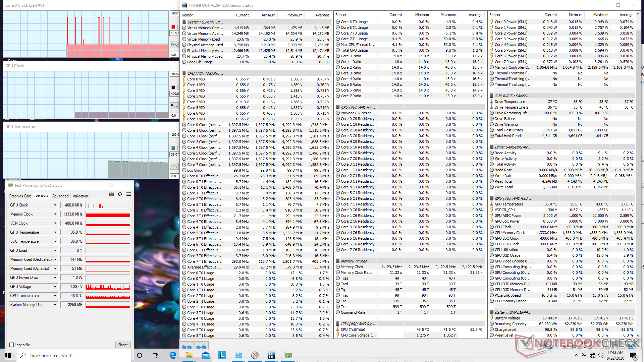The image size is (644, 362).
Task: Open Lenovo Vantage taskbar icon
Action: [x=222, y=355]
